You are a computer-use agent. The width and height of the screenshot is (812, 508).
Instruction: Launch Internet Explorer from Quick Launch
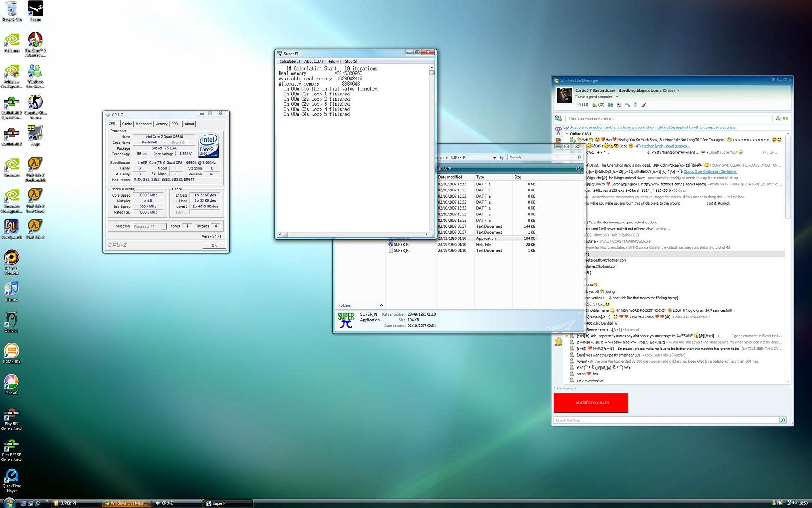[x=38, y=503]
